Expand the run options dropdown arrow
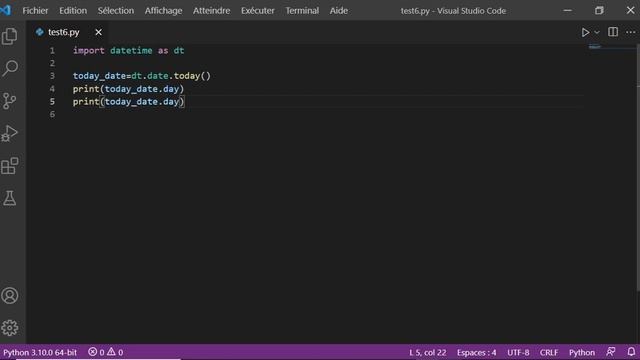 point(597,32)
